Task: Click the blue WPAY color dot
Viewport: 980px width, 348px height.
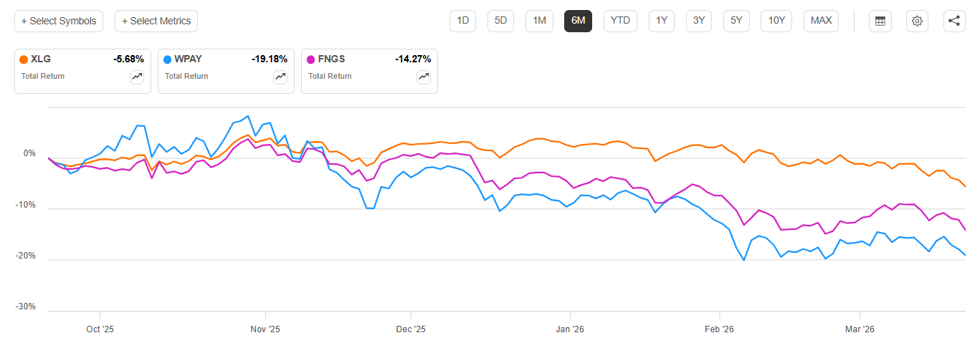Action: click(168, 59)
